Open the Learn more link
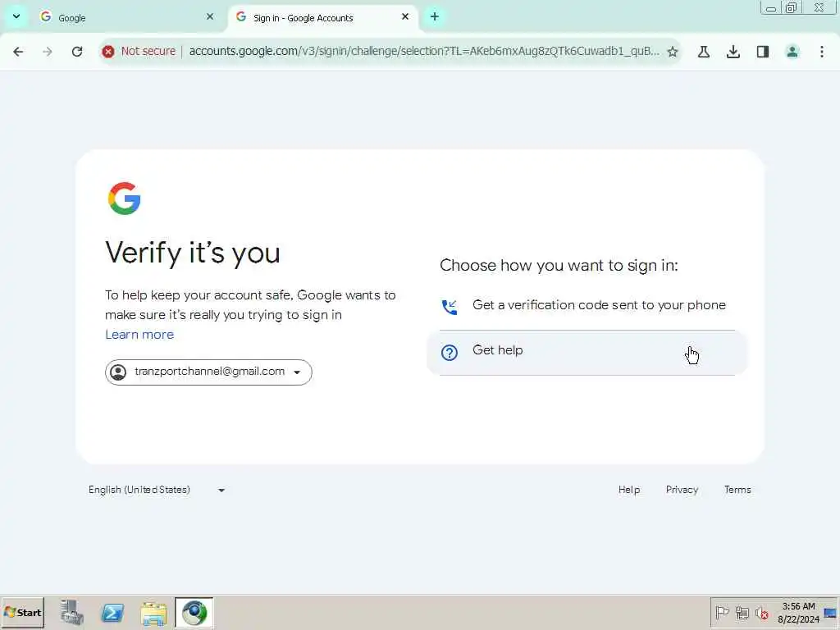840x630 pixels. pyautogui.click(x=139, y=335)
